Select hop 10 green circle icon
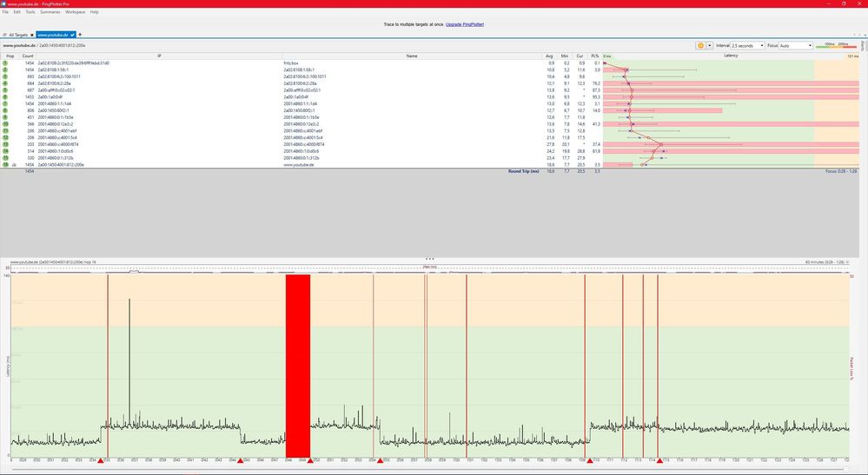This screenshot has height=475, width=868. pyautogui.click(x=5, y=124)
